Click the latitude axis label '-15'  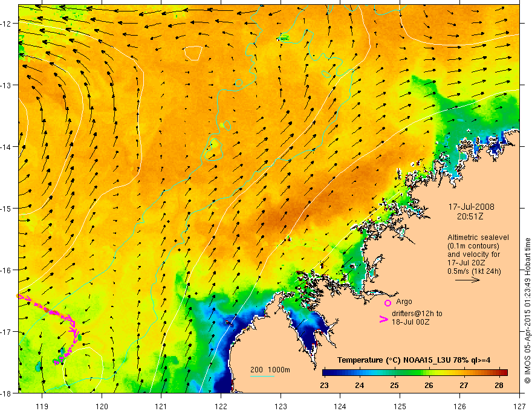pyautogui.click(x=7, y=208)
